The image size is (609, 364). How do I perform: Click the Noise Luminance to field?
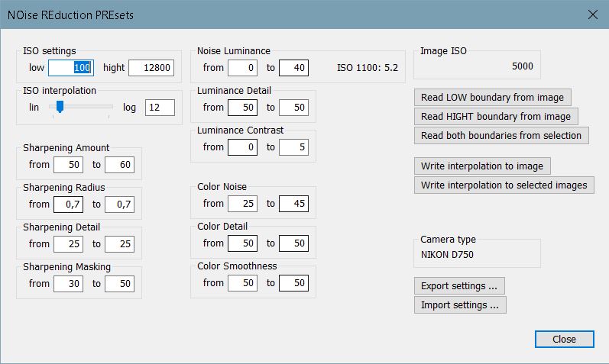coord(293,69)
